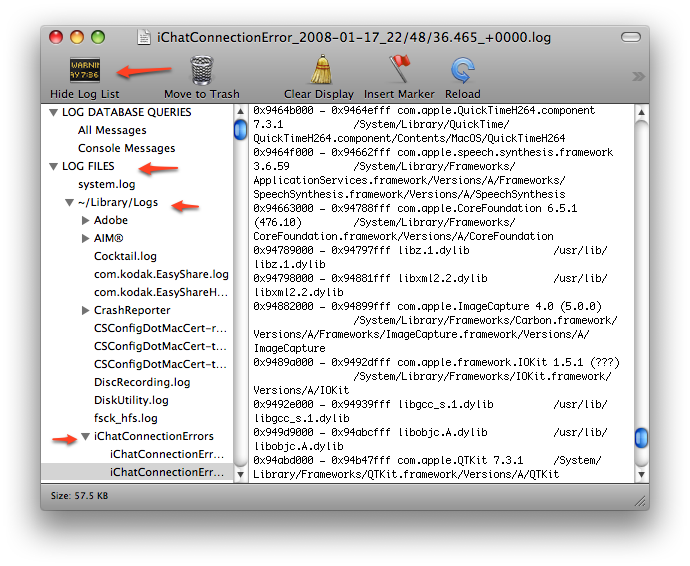Click the document proxy icon in title bar
Viewport: 690px width, 566px height.
click(x=143, y=37)
